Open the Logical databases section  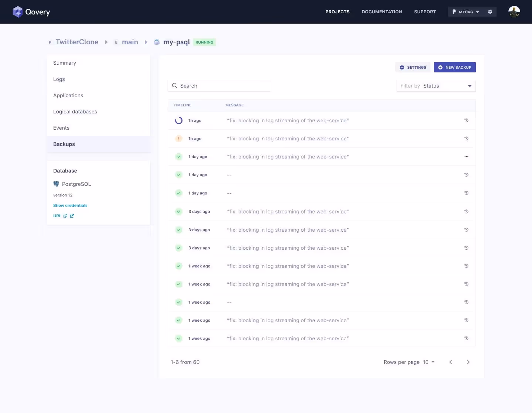[75, 112]
